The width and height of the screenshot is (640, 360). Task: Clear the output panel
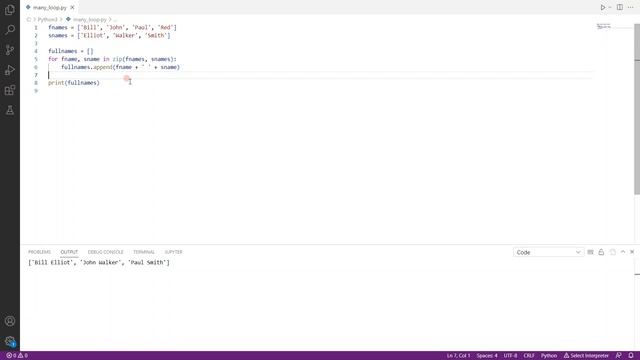(x=590, y=252)
